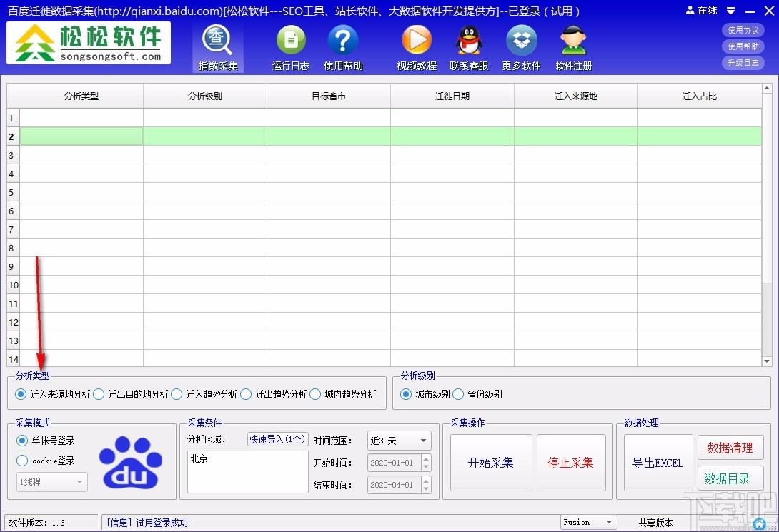Click the 分析级别 column header
Viewport: 779px width, 532px height.
click(205, 96)
